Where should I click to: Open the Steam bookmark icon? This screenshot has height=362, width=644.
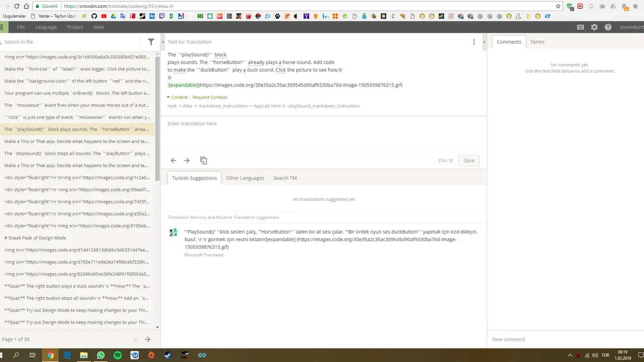pyautogui.click(x=143, y=16)
